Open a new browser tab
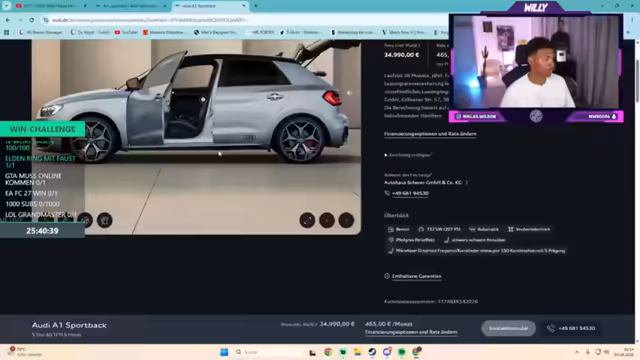Image resolution: width=640 pixels, height=360 pixels. pyautogui.click(x=256, y=6)
